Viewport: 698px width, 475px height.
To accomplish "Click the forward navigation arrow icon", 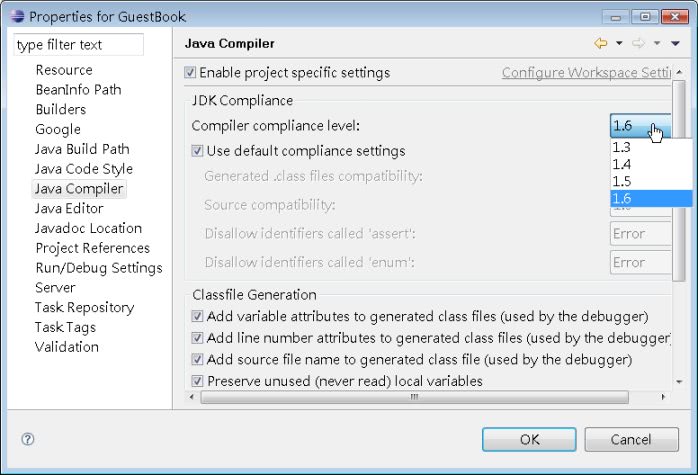I will tap(640, 43).
